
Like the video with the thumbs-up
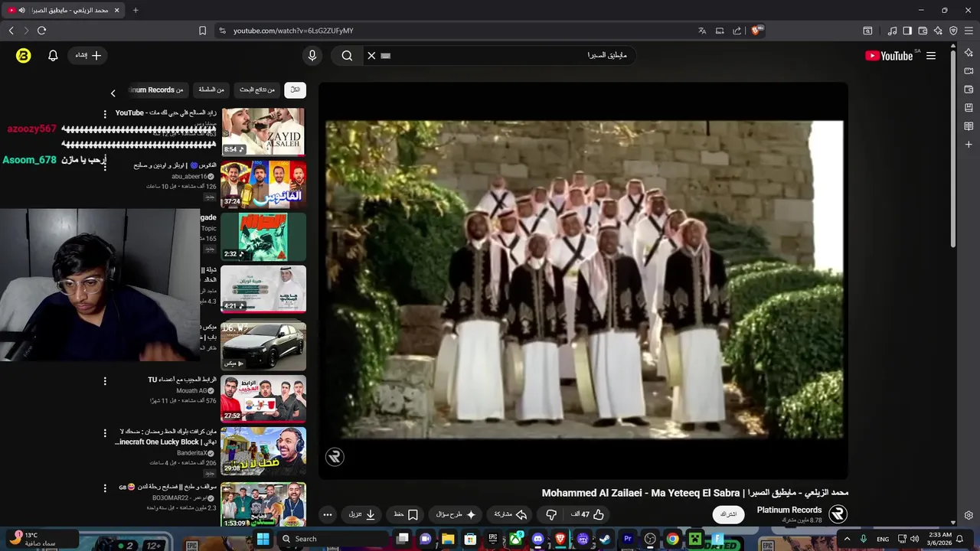[588, 514]
